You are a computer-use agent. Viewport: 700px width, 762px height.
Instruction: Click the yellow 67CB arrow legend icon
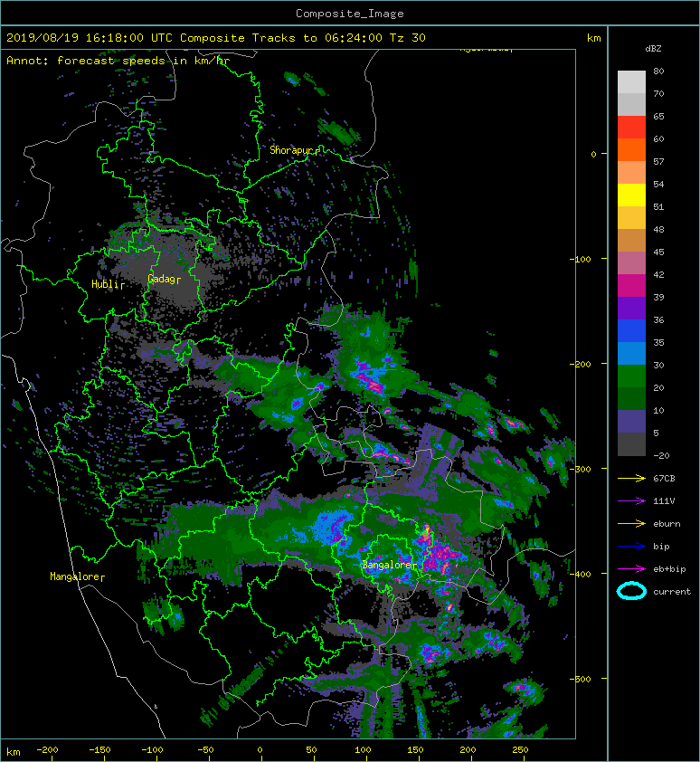[631, 478]
